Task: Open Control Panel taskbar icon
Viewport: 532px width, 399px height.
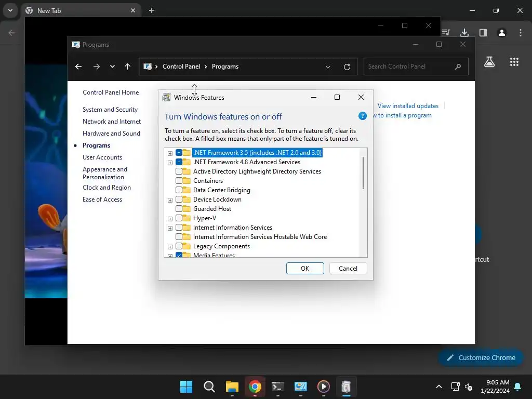Action: coord(301,387)
